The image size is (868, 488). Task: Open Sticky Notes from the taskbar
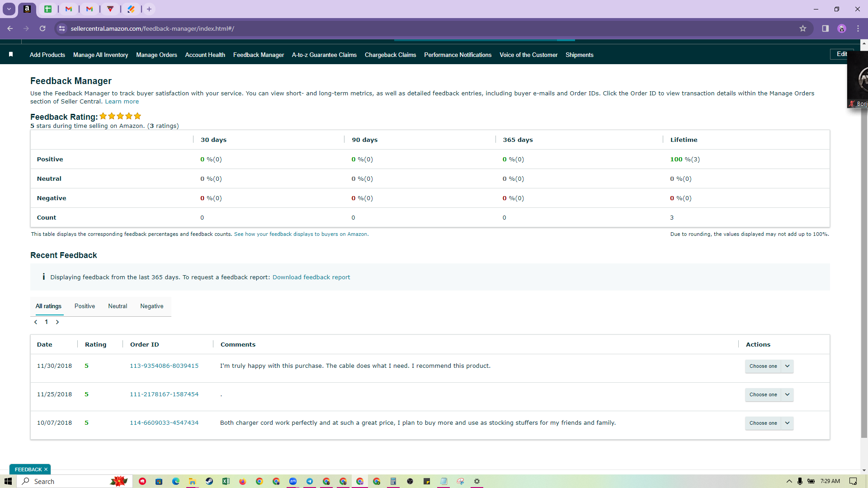427,481
